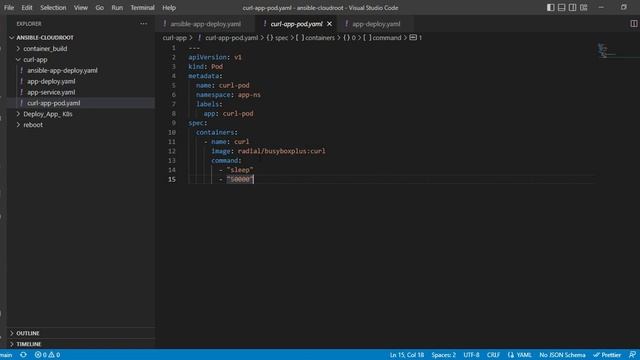Screen dimensions: 640x360
Task: Open Explorer more actions ellipsis
Action: [x=144, y=24]
